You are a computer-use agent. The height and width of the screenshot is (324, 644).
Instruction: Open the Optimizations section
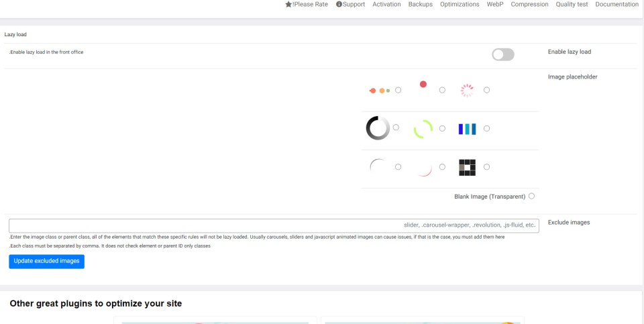point(460,4)
